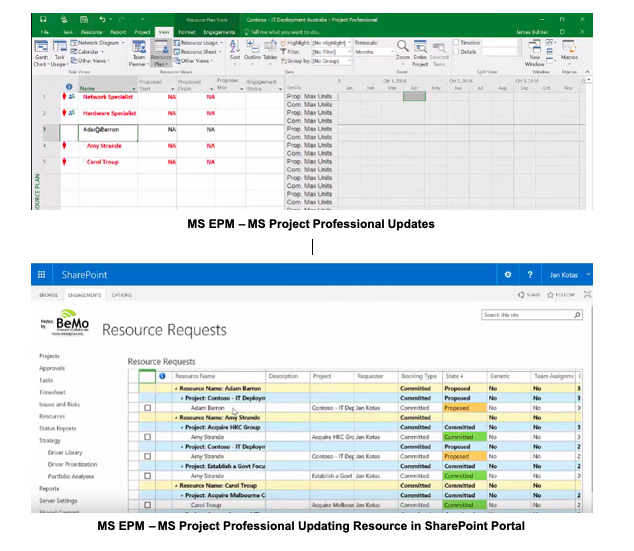Click in the Search this site field
Viewport: 634px width, 551px height.
(527, 315)
